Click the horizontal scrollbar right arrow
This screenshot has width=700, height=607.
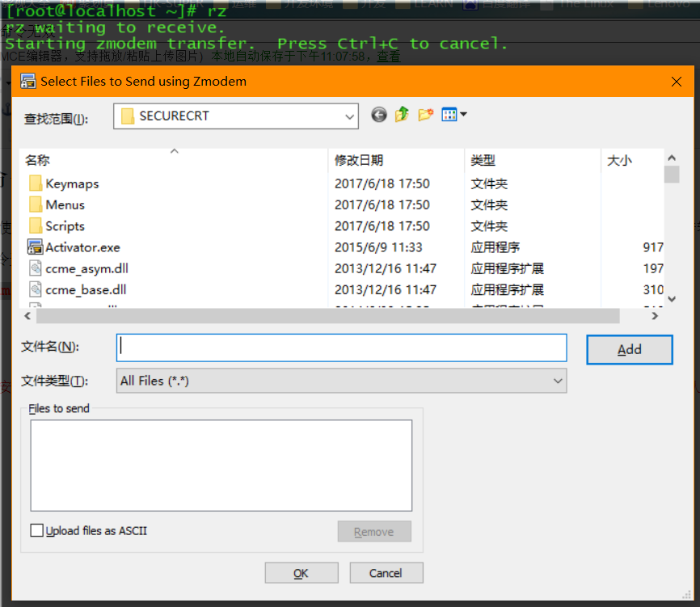(x=655, y=316)
